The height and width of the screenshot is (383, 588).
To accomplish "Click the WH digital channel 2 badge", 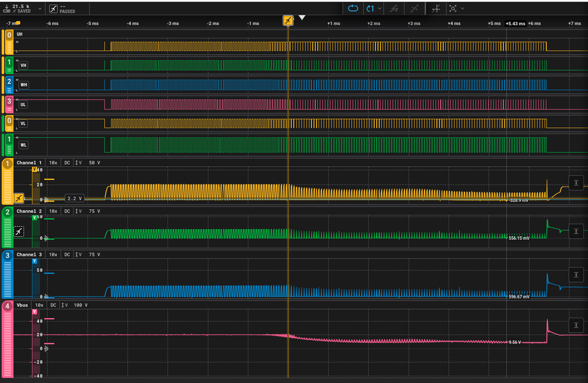I will click(x=9, y=85).
